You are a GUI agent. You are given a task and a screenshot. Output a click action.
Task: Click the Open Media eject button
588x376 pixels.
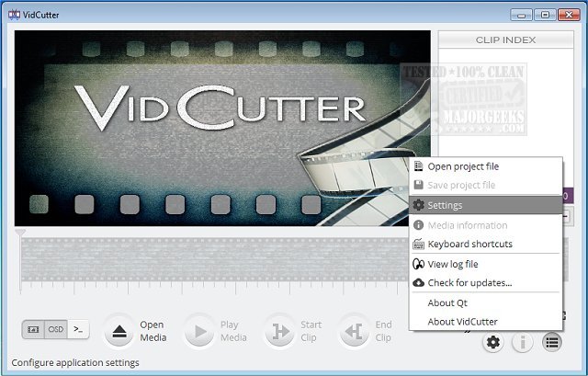click(x=119, y=331)
